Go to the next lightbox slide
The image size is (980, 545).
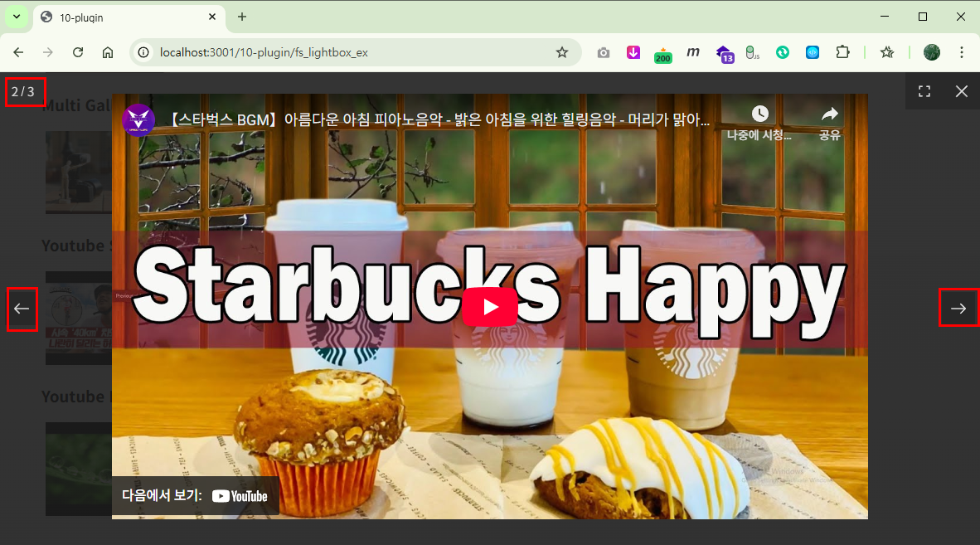pos(958,308)
